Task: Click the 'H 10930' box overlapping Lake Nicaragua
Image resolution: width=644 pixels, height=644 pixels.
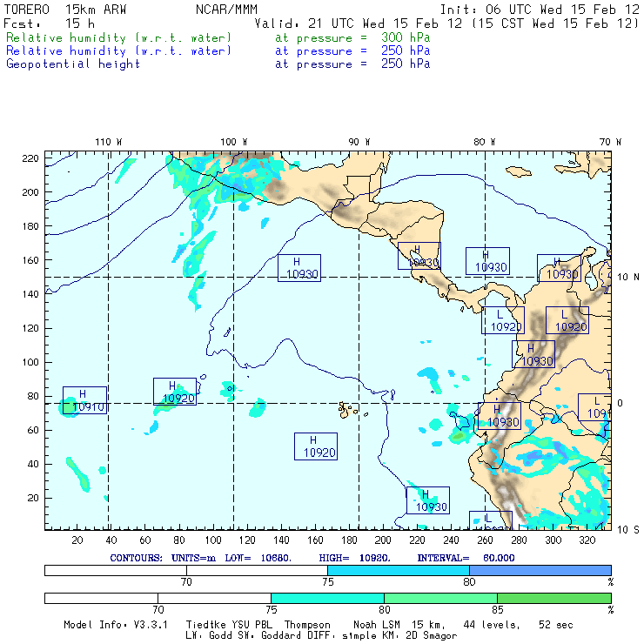Action: click(x=419, y=256)
